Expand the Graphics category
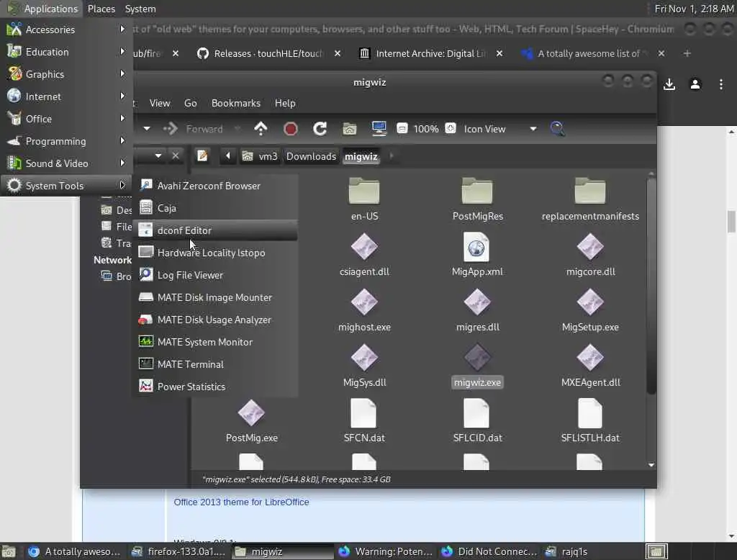 [66, 74]
